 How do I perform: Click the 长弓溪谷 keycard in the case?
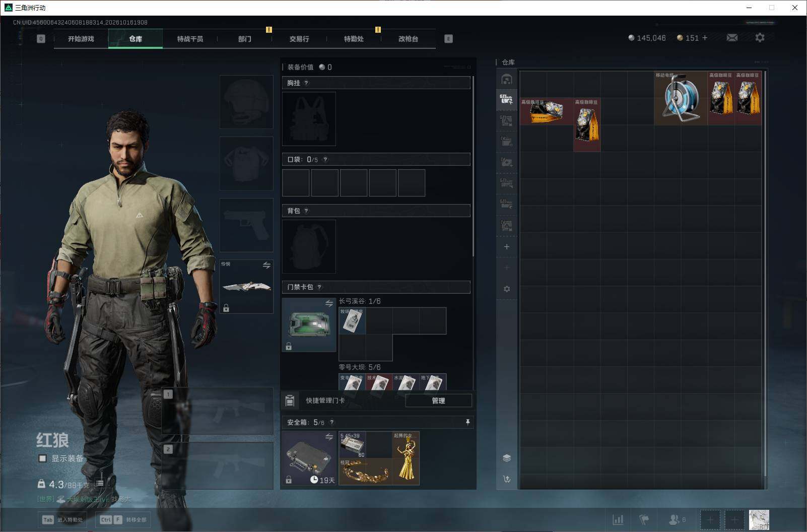click(x=352, y=321)
